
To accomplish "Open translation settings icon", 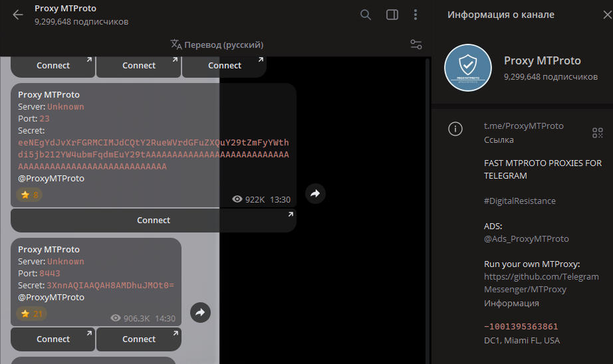I will pyautogui.click(x=416, y=45).
